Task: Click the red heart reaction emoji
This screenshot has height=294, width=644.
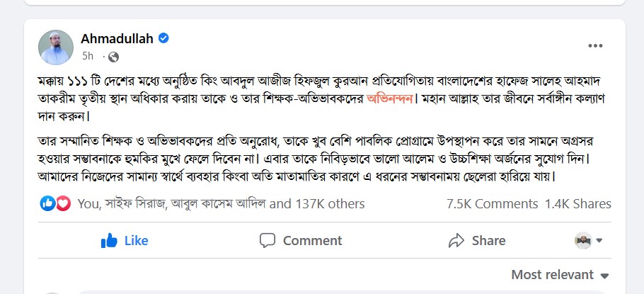Action: click(x=63, y=204)
